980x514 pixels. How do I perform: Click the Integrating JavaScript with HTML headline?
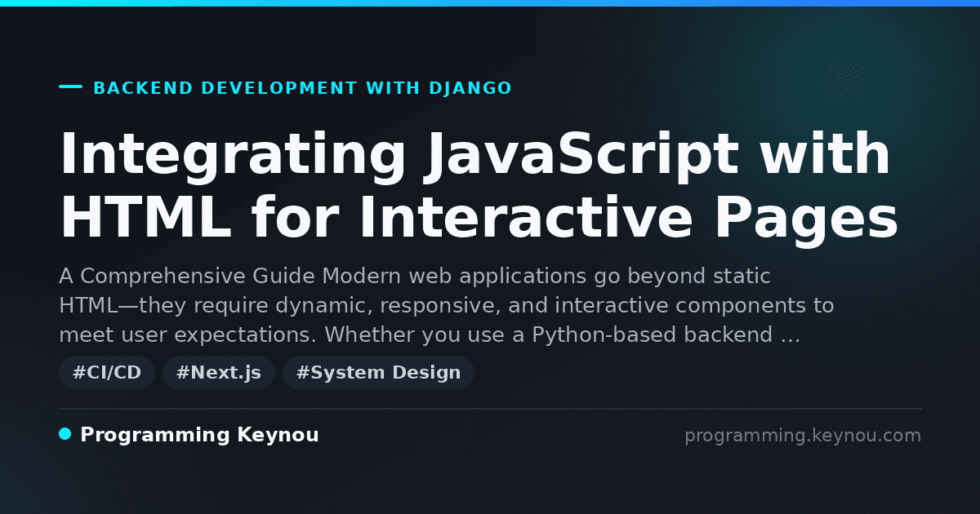click(479, 187)
